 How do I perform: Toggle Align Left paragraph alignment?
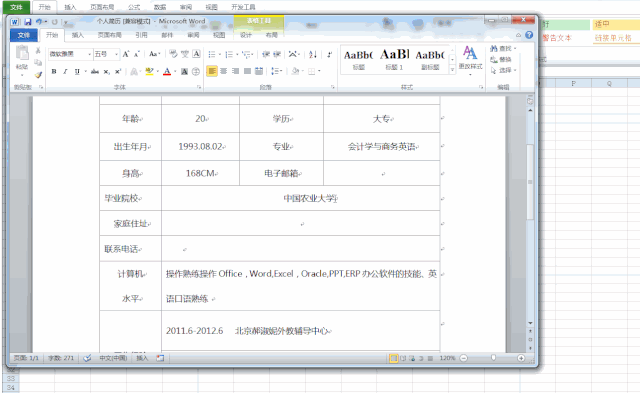point(211,71)
